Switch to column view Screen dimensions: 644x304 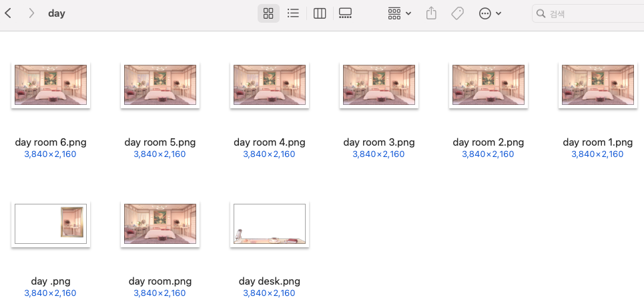click(x=320, y=13)
